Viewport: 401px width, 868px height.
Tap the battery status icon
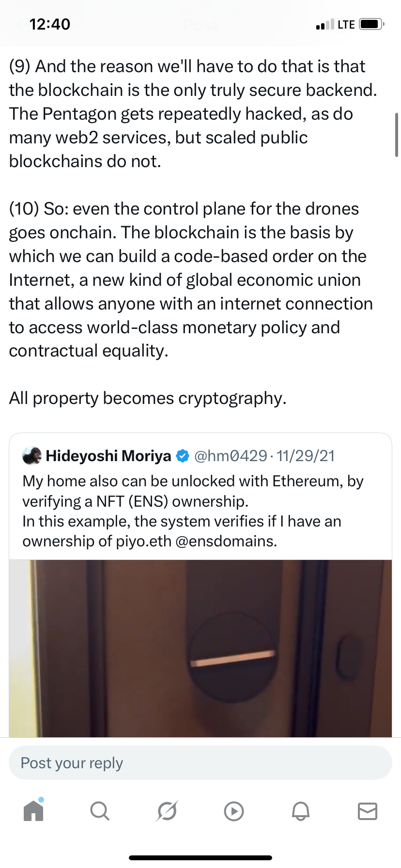(x=372, y=24)
